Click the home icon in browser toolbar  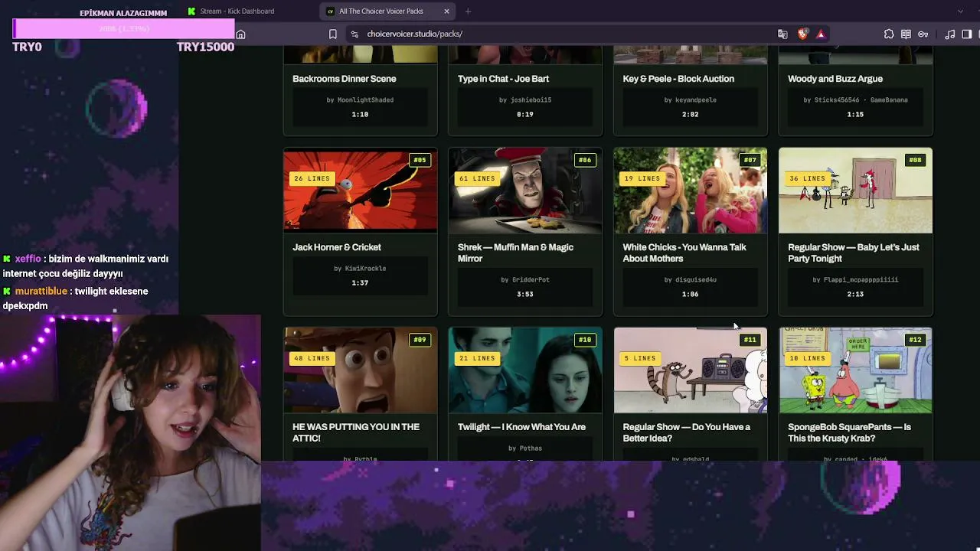tap(240, 34)
